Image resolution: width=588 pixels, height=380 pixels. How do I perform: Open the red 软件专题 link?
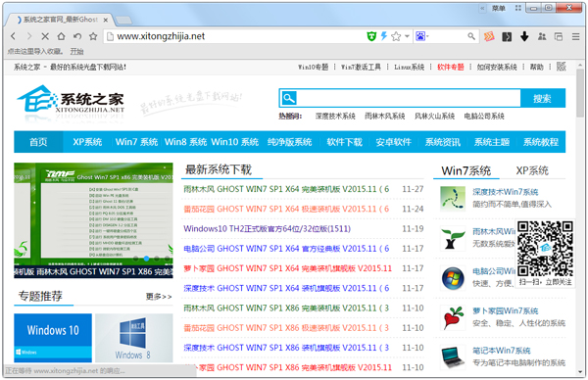[x=451, y=67]
